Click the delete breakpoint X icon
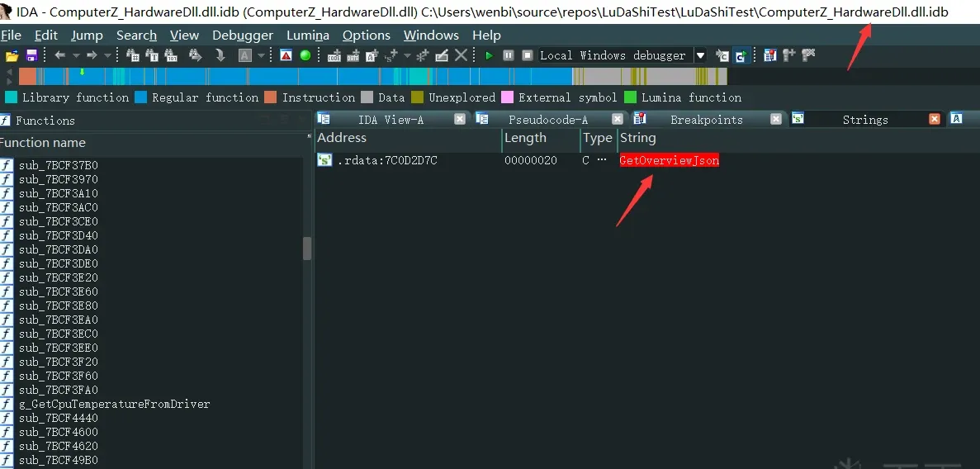This screenshot has width=980, height=469. 808,55
